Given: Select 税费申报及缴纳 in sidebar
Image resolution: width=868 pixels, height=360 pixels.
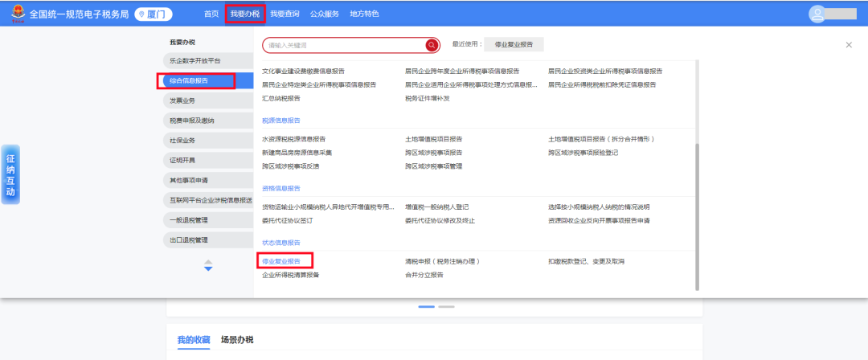Looking at the screenshot, I should coord(208,121).
